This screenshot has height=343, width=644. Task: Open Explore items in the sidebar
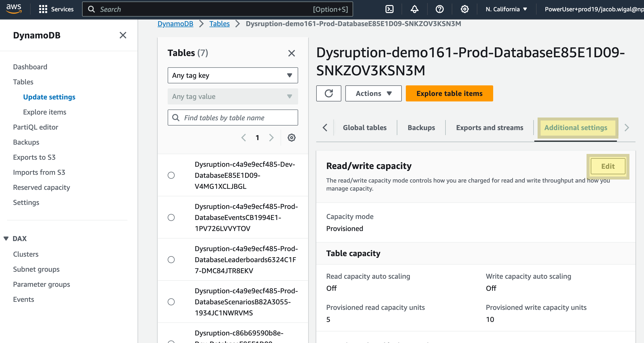[45, 112]
